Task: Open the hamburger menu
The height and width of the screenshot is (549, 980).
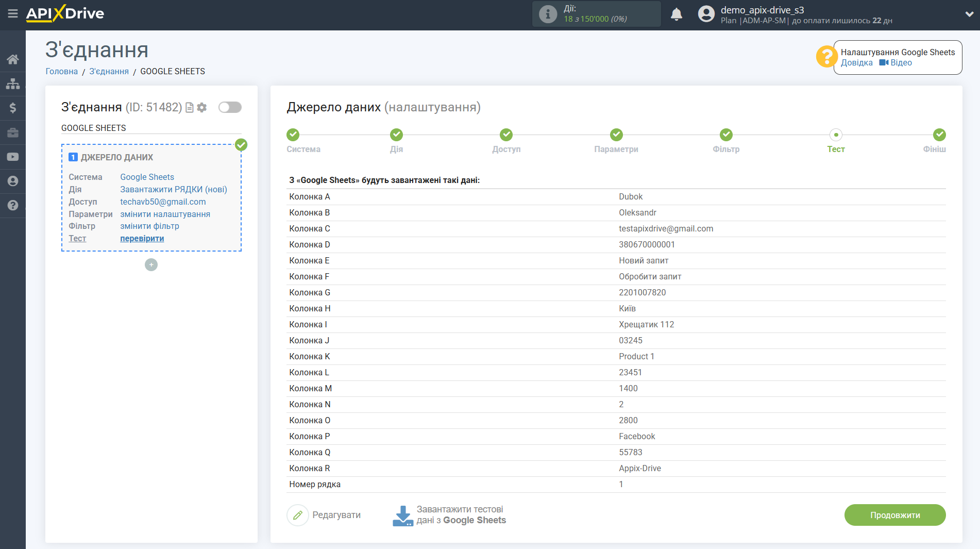Action: (x=13, y=14)
